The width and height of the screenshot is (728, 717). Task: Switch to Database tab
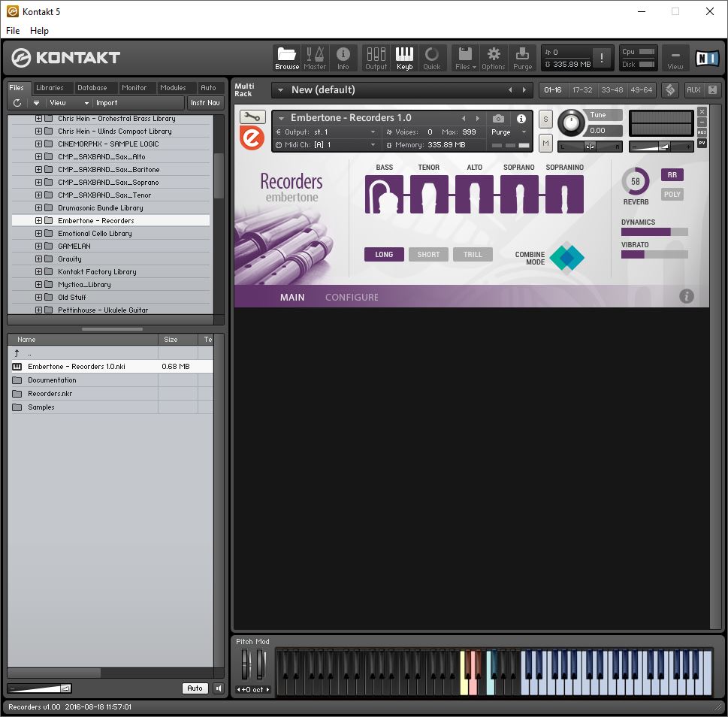coord(92,88)
